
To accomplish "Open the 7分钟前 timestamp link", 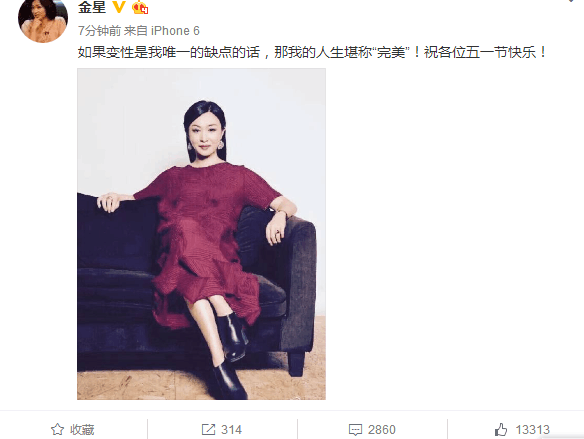I will tap(99, 31).
